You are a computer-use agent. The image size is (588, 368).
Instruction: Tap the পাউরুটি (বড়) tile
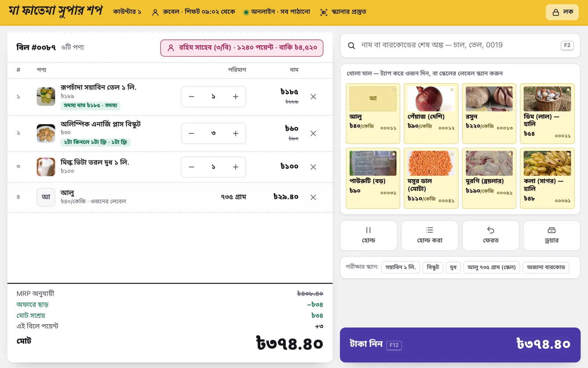[x=373, y=178]
